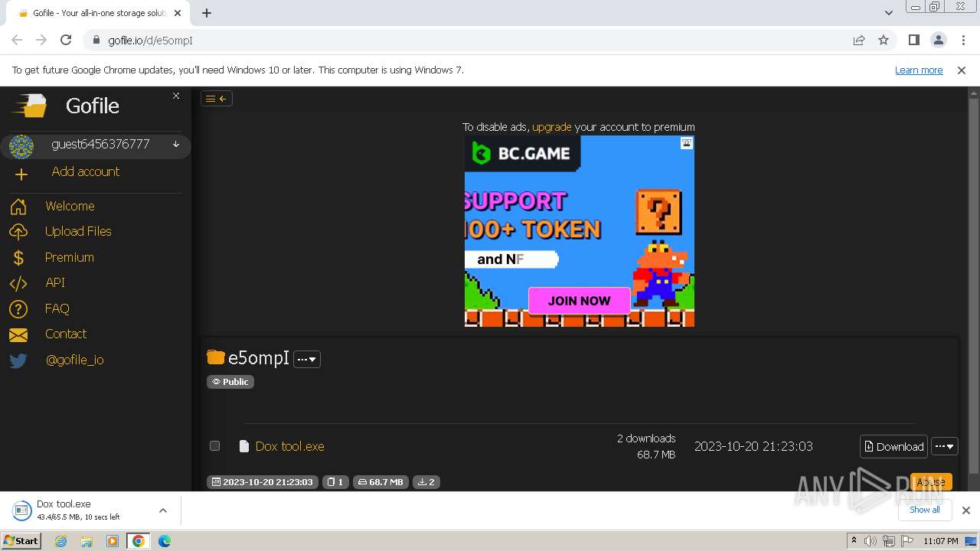Expand Dox tool.exe download item options arrow
Screen dimensions: 980x551
163,510
